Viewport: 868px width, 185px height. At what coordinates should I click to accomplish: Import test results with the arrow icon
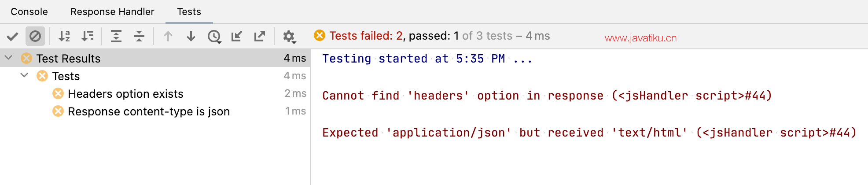coord(237,36)
